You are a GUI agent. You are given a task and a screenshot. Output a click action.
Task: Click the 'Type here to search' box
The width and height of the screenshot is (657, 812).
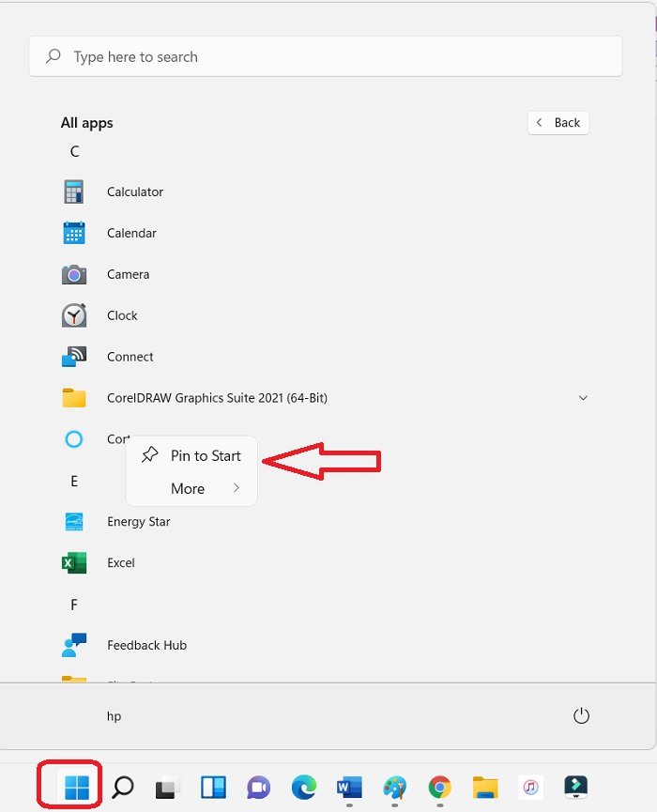tap(325, 56)
